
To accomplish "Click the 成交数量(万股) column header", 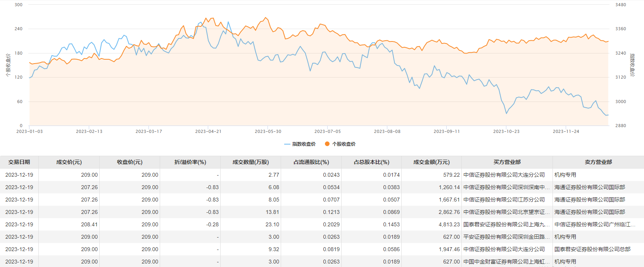I will pyautogui.click(x=250, y=162).
